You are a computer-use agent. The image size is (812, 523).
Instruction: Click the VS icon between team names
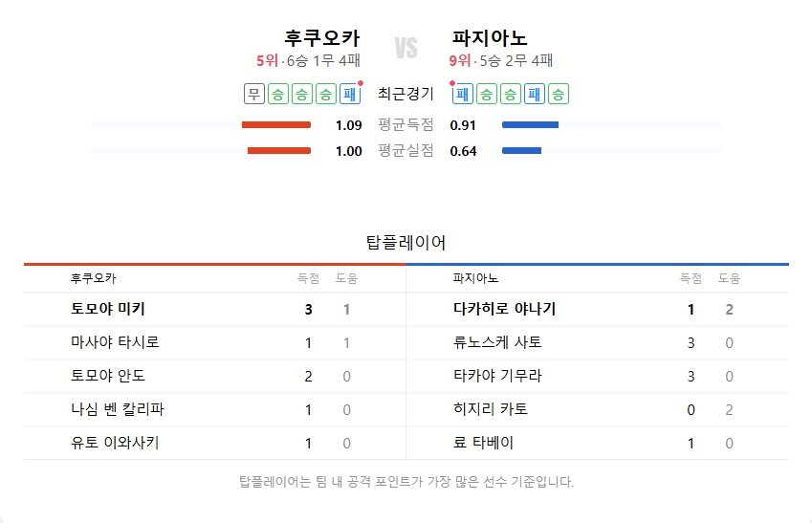pyautogui.click(x=406, y=48)
